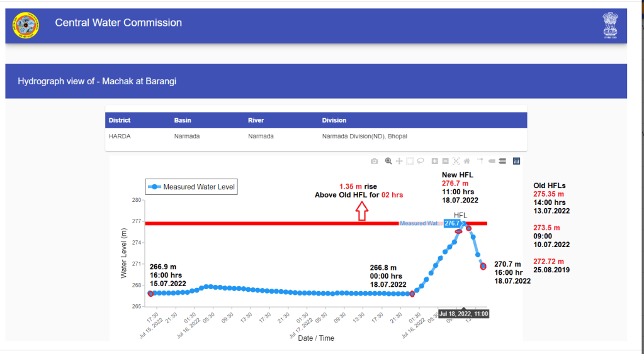Zoom in on the chart

[x=434, y=161]
